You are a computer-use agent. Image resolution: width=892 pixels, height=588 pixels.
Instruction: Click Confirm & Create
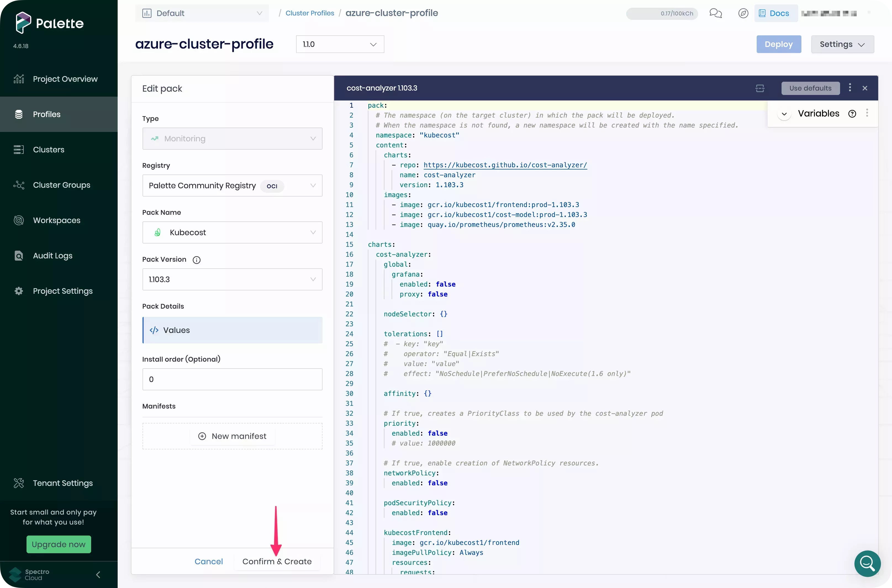click(x=277, y=561)
